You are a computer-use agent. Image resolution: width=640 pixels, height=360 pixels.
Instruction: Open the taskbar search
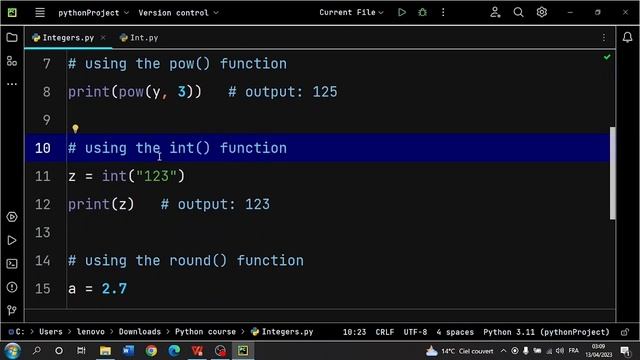(36, 351)
